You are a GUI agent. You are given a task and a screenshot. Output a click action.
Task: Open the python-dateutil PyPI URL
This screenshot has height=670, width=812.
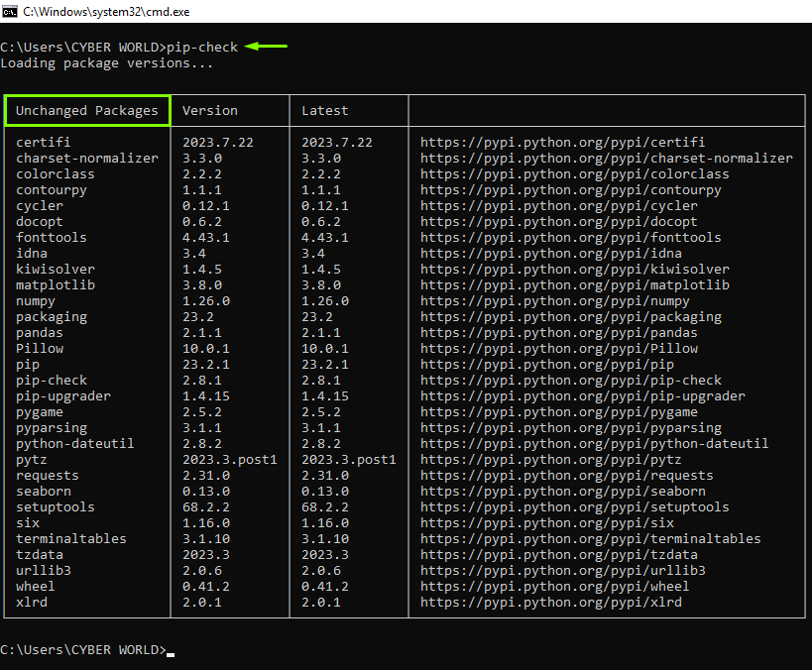pyautogui.click(x=595, y=444)
